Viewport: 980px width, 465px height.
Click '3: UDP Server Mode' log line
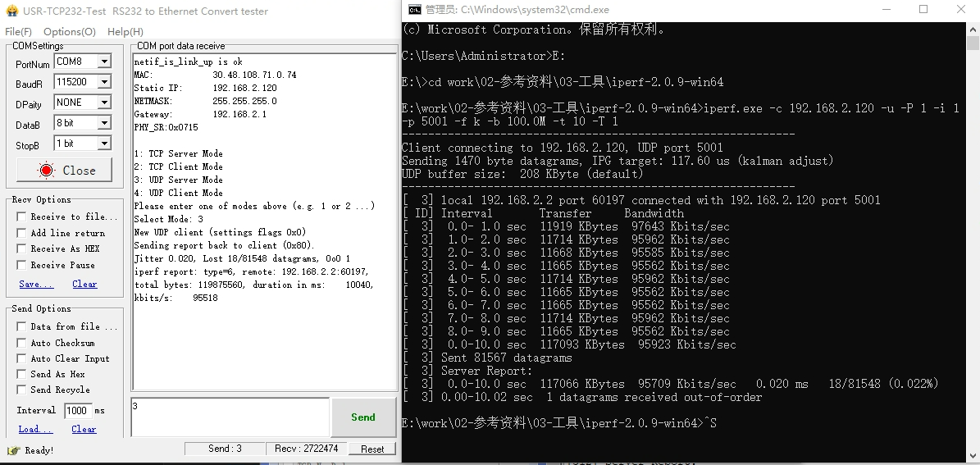click(178, 180)
